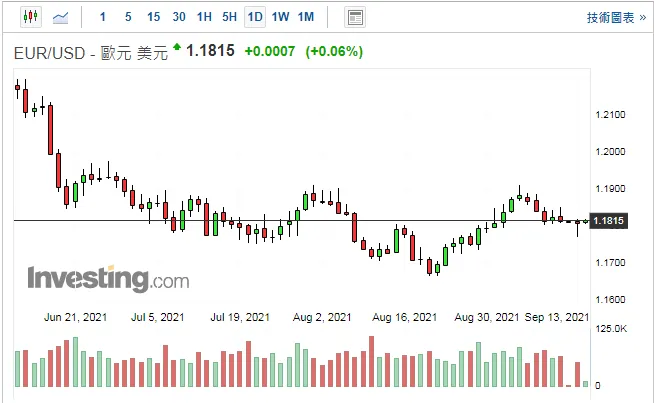654x403 pixels.
Task: Click the Sep 13, 2021 date label
Action: [x=557, y=317]
